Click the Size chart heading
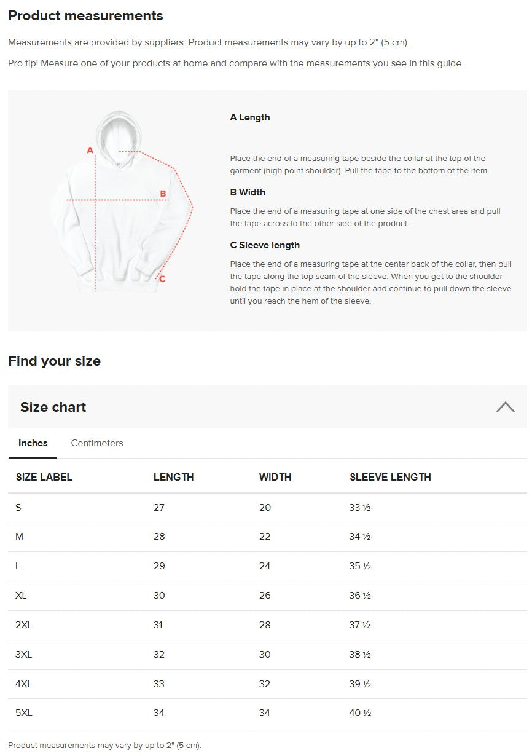Image resolution: width=532 pixels, height=756 pixels. tap(53, 407)
